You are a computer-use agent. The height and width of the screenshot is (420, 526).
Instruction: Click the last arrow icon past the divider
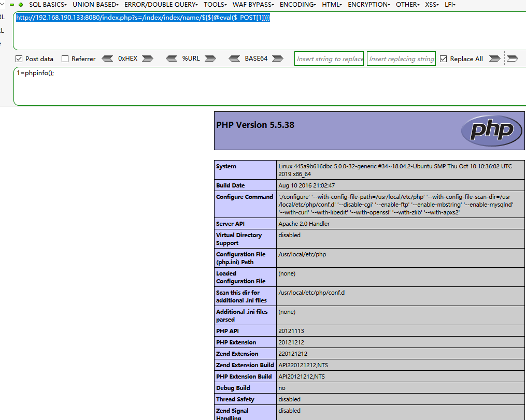[x=512, y=59]
